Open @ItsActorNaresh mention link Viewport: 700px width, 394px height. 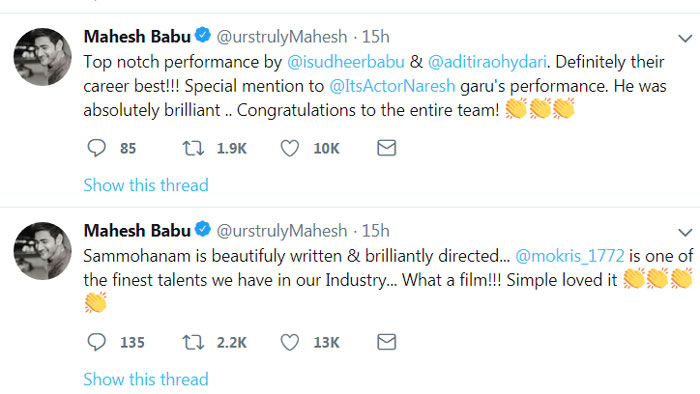pos(392,86)
